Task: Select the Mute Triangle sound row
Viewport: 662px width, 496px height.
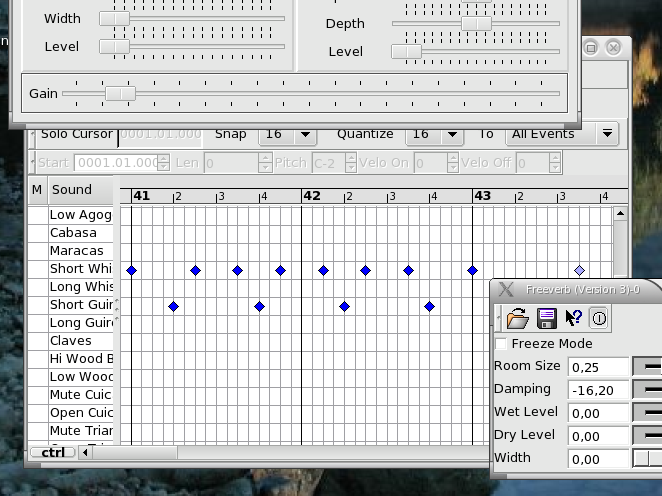Action: 81,431
